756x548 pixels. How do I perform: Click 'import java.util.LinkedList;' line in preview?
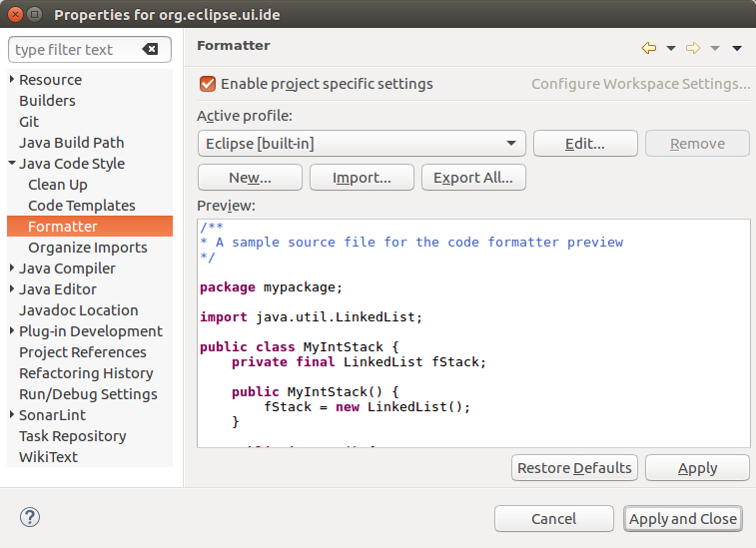[311, 317]
